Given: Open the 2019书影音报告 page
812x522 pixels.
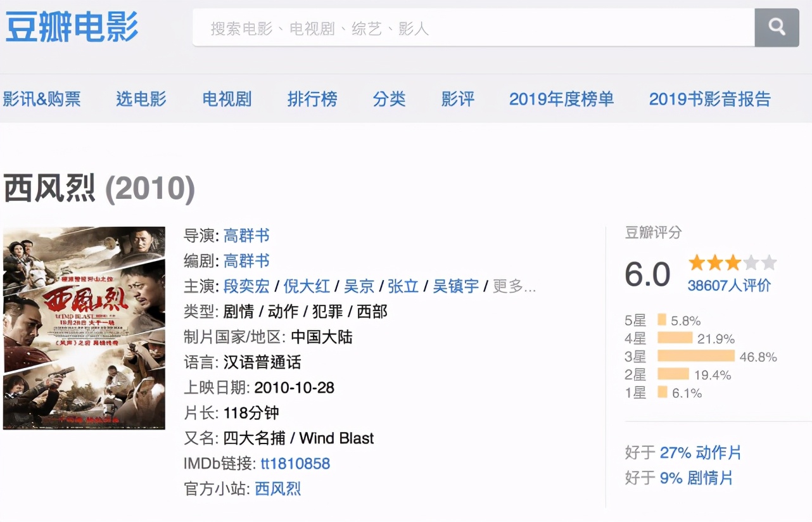Looking at the screenshot, I should (709, 99).
